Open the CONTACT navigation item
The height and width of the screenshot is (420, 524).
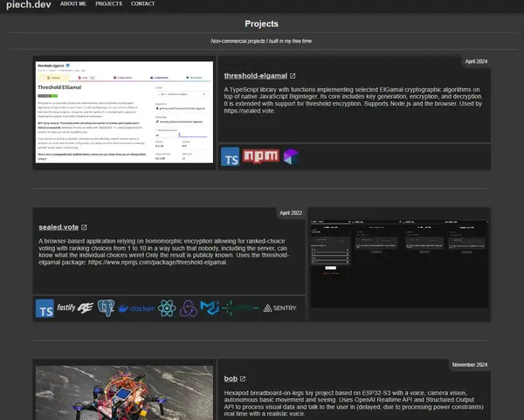tap(143, 3)
